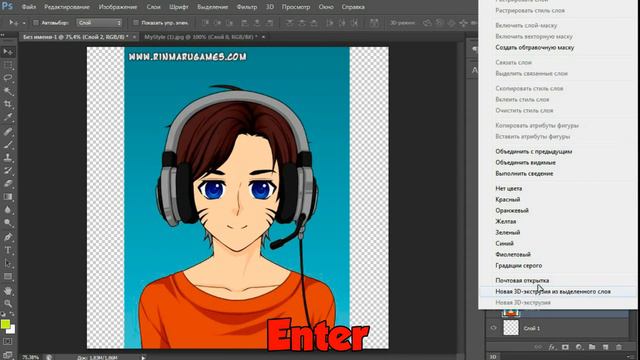Select the Blur tool
The height and width of the screenshot is (360, 640).
pyautogui.click(x=8, y=210)
